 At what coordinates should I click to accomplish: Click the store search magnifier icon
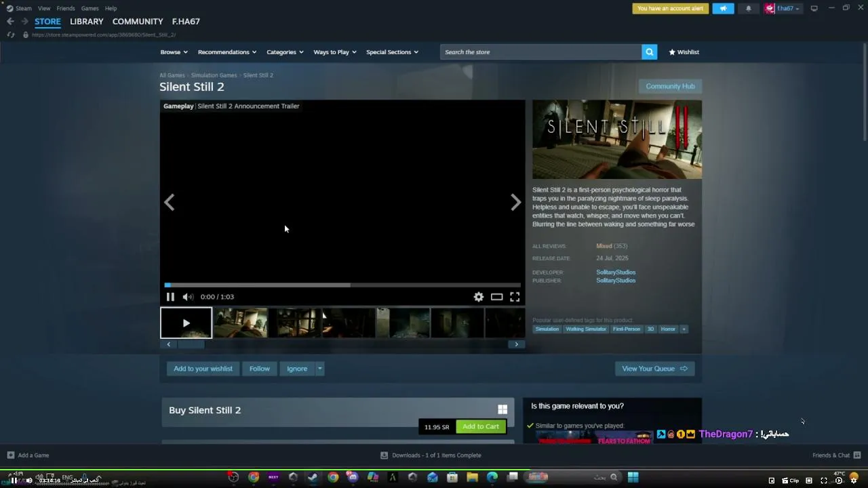tap(649, 52)
